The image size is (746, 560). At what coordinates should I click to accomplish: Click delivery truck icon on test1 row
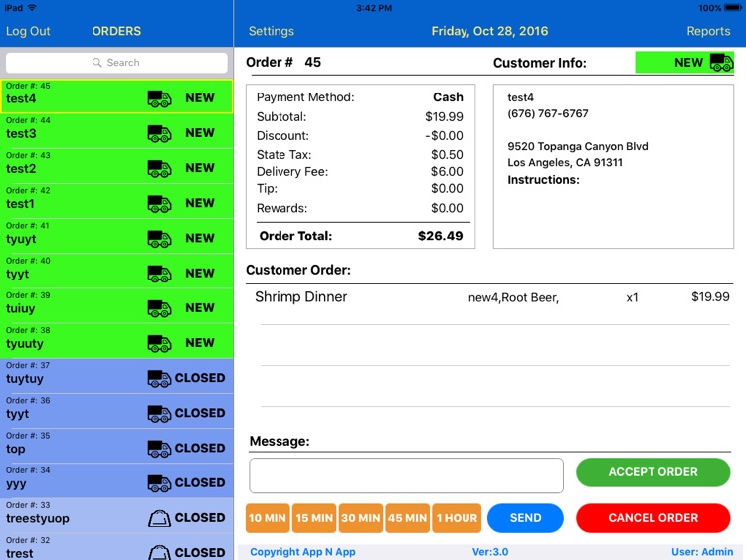159,204
